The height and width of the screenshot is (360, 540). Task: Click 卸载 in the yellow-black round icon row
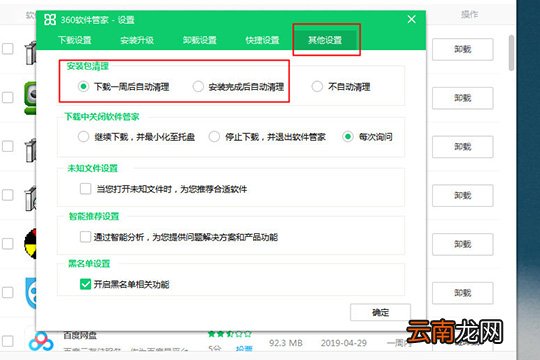tap(463, 244)
